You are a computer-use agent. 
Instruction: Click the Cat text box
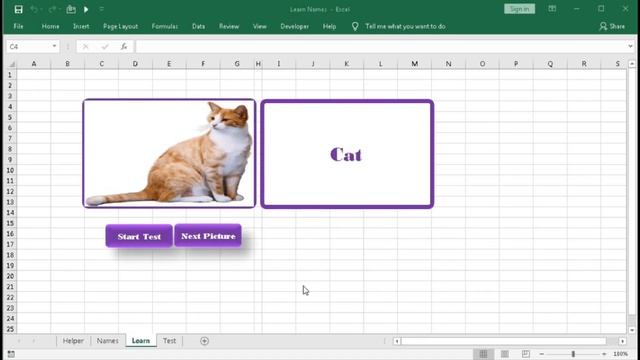(x=347, y=154)
